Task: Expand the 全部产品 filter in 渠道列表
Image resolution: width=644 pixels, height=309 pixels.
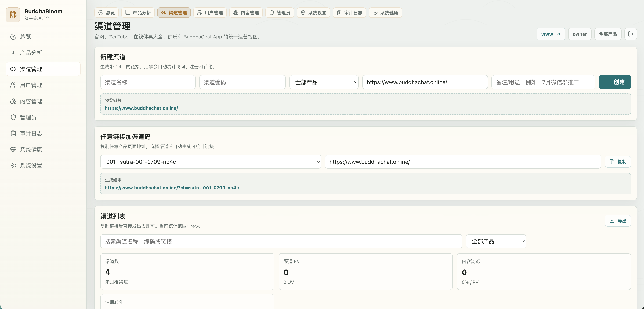Action: (496, 241)
